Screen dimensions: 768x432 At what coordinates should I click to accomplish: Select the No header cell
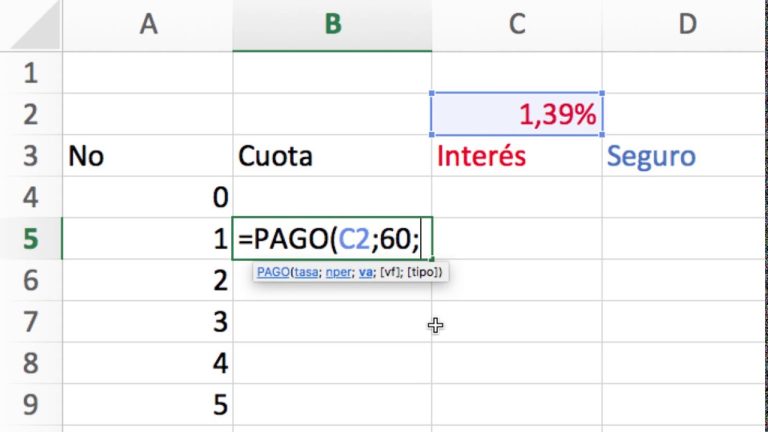pyautogui.click(x=148, y=156)
